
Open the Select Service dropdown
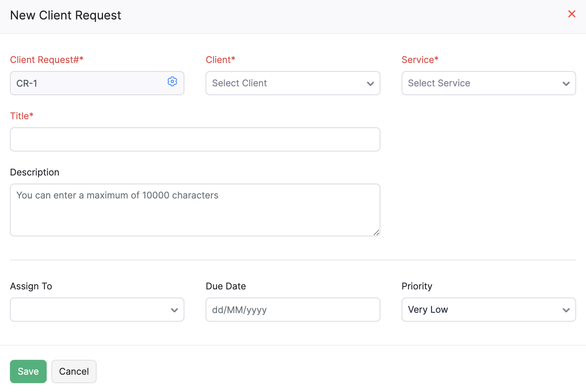[x=488, y=83]
